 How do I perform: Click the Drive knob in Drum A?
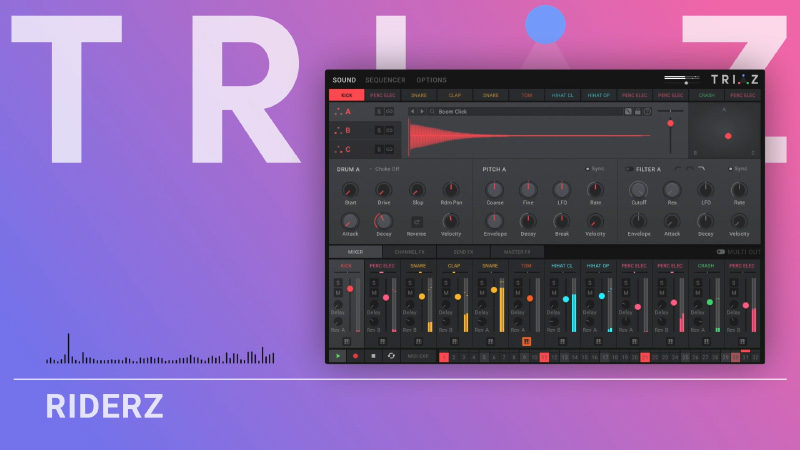(384, 190)
